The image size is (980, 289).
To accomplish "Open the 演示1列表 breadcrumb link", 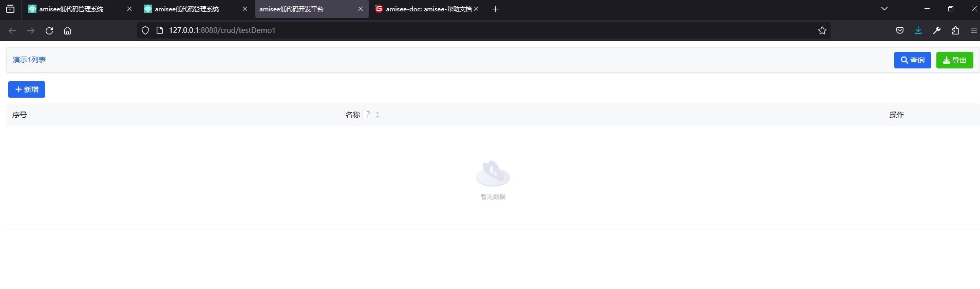I will (29, 60).
